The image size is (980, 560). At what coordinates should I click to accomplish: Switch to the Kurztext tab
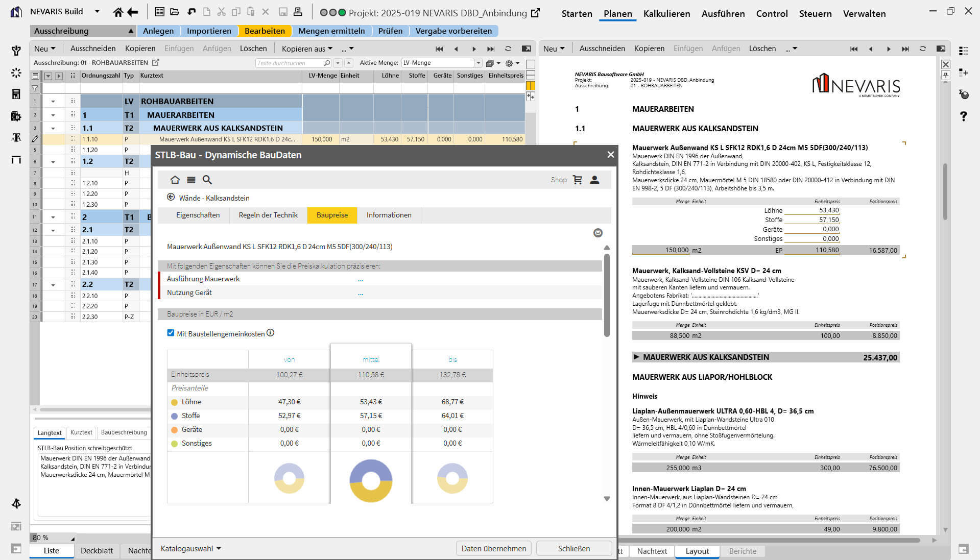point(81,432)
